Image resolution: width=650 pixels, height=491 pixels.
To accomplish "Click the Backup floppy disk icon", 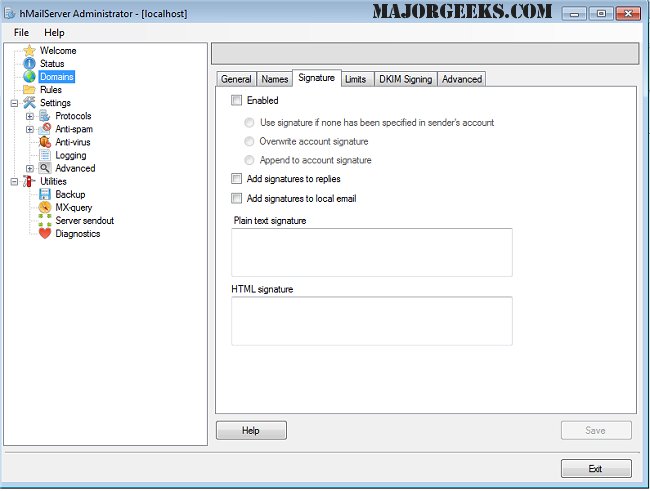I will click(x=45, y=194).
